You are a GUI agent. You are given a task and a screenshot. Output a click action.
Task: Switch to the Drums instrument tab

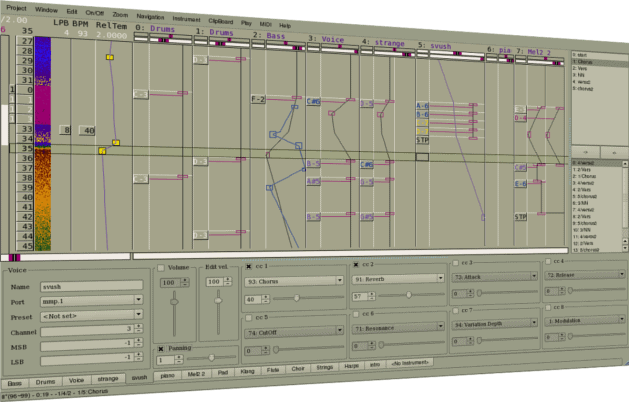click(45, 382)
